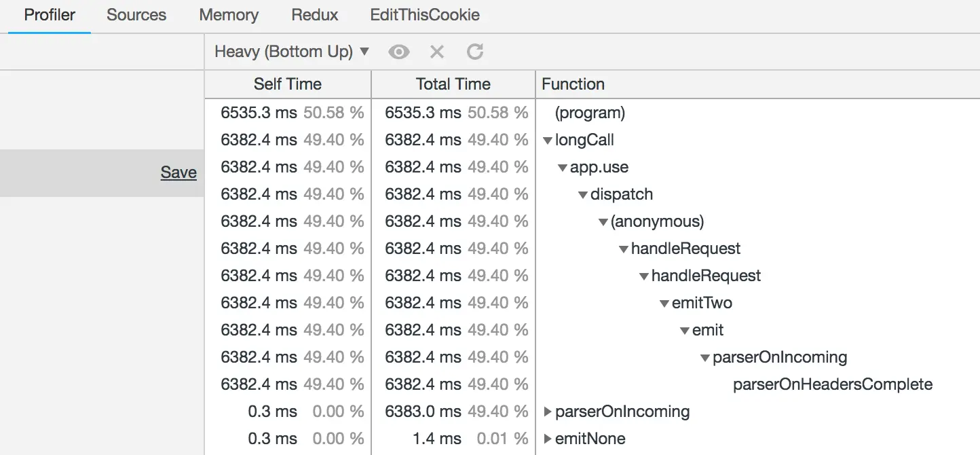Click the exclude selected function X icon
The image size is (980, 455).
(437, 52)
